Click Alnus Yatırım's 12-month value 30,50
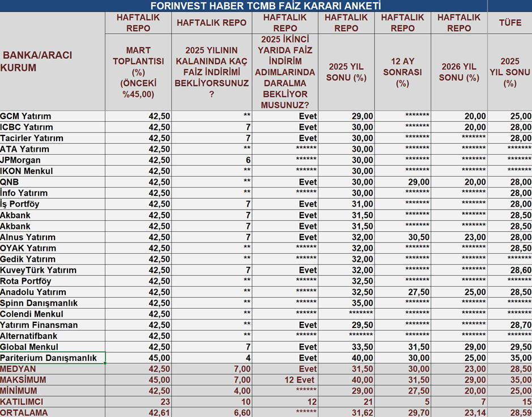The width and height of the screenshot is (532, 417). tap(402, 237)
